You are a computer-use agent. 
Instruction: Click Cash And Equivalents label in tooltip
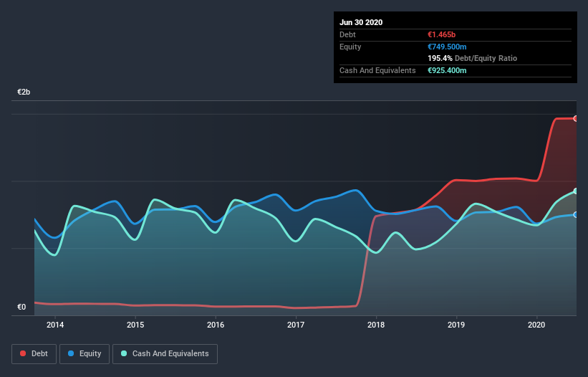click(x=377, y=70)
